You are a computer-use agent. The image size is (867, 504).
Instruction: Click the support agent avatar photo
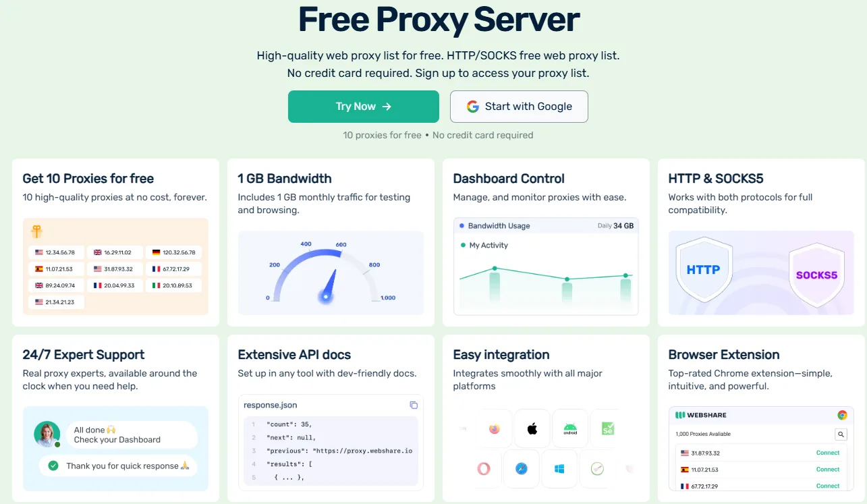coord(47,434)
